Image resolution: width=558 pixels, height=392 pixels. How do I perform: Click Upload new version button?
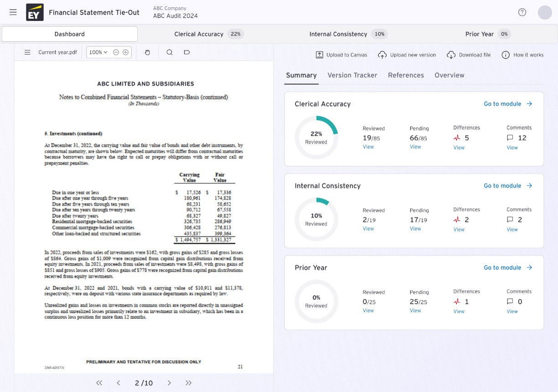[x=407, y=55]
